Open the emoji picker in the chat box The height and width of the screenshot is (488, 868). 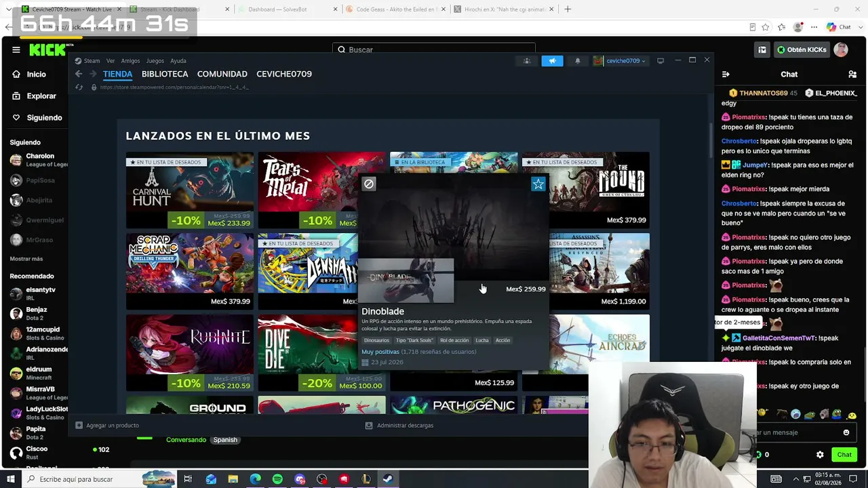pyautogui.click(x=846, y=432)
